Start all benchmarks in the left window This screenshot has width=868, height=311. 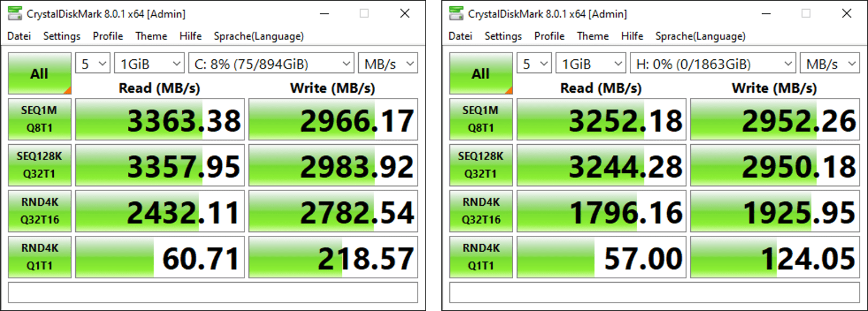pyautogui.click(x=40, y=74)
